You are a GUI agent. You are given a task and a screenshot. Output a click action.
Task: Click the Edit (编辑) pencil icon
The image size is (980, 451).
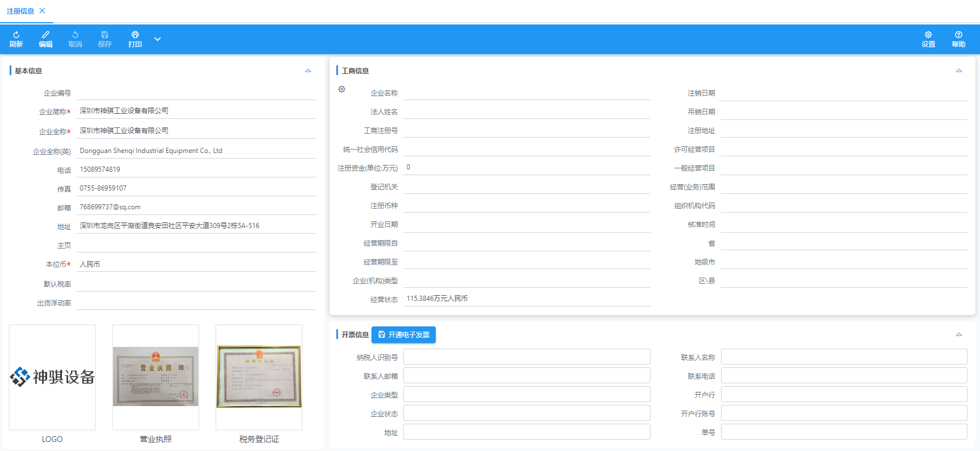click(x=45, y=35)
